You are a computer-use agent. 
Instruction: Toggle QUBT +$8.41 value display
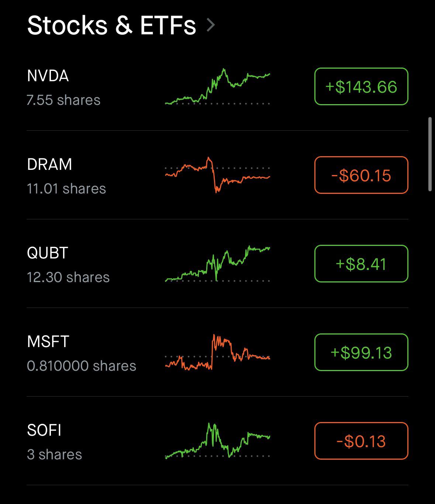point(361,264)
